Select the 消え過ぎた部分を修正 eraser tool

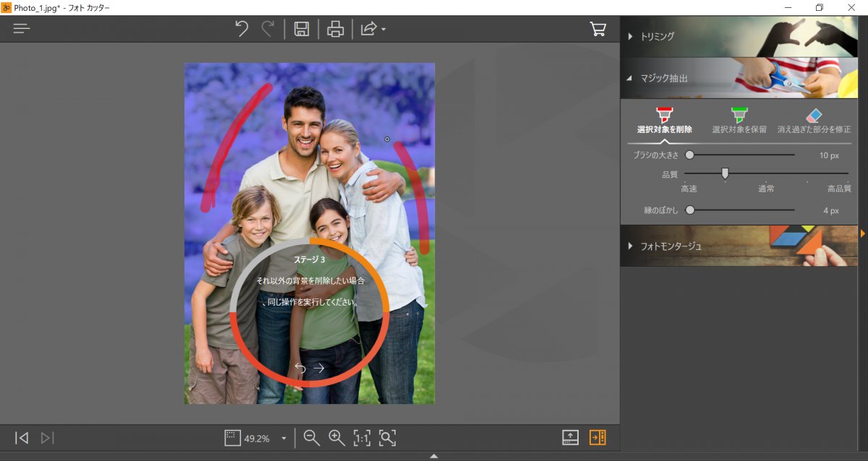[x=814, y=116]
